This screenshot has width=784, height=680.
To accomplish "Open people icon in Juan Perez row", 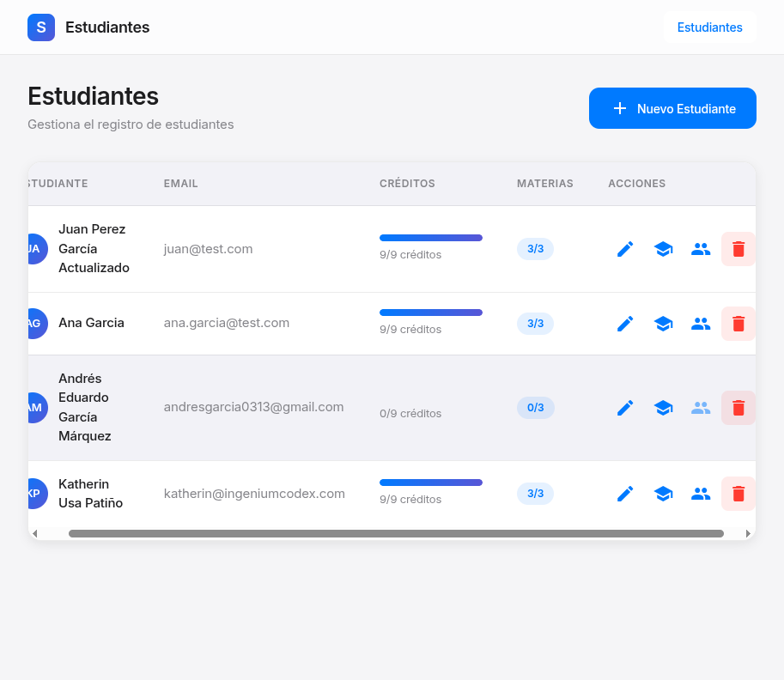I will (701, 249).
